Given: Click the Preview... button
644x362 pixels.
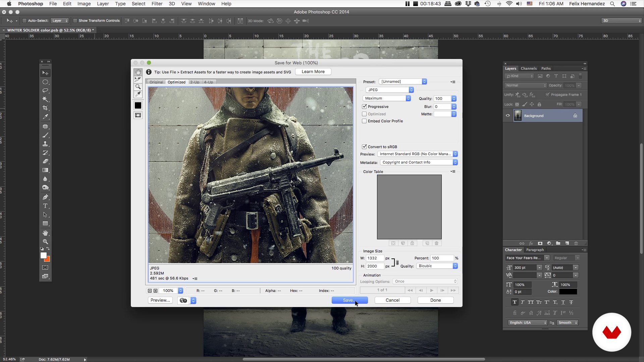Looking at the screenshot, I should pyautogui.click(x=160, y=300).
